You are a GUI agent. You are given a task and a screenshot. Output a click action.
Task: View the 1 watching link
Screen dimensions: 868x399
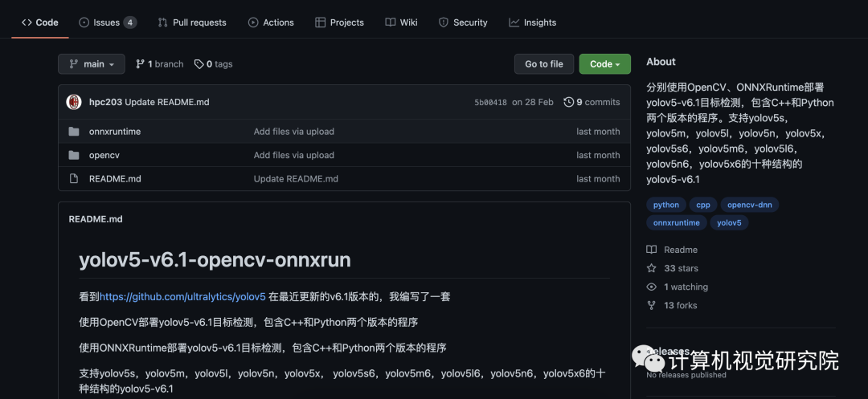pos(686,287)
